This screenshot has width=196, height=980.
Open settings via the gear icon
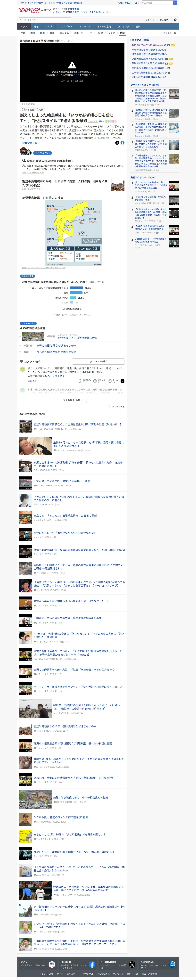click(175, 20)
